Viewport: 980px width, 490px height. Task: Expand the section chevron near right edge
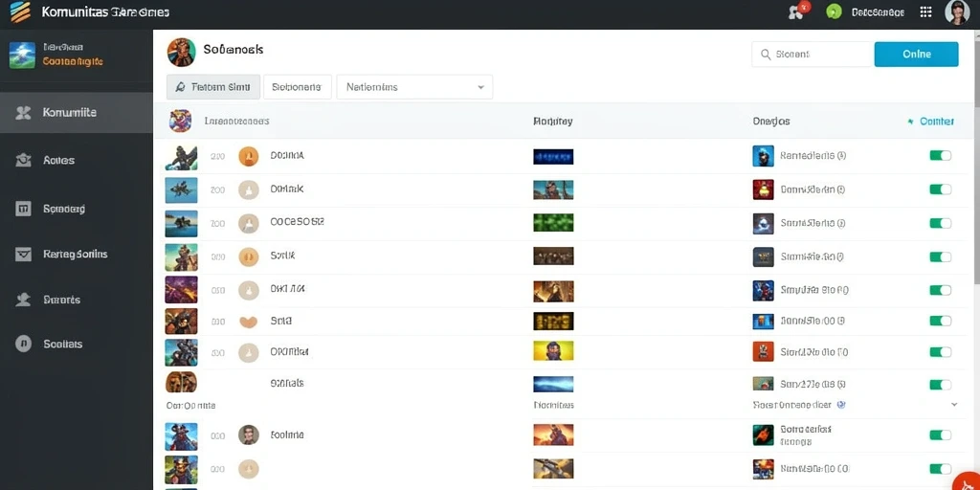point(954,405)
